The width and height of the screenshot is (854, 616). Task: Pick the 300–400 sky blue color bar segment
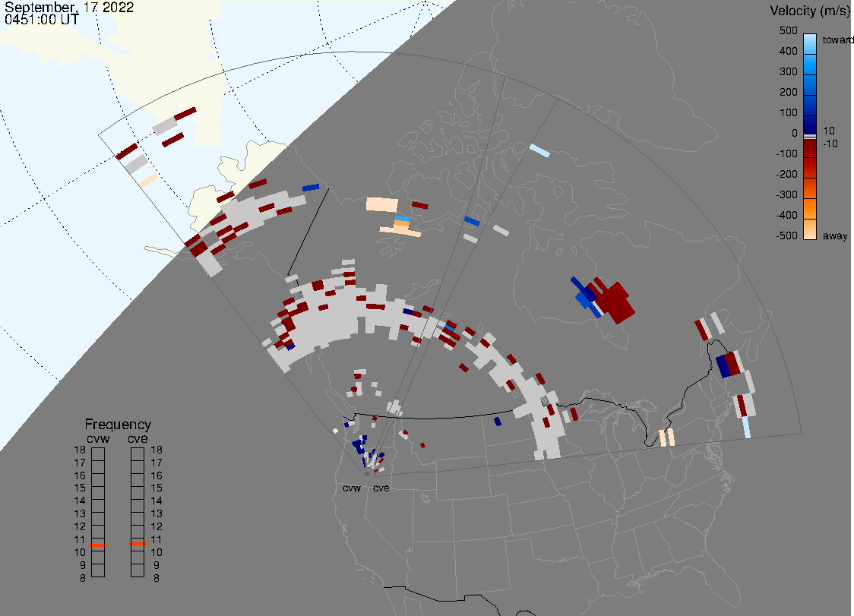click(810, 65)
